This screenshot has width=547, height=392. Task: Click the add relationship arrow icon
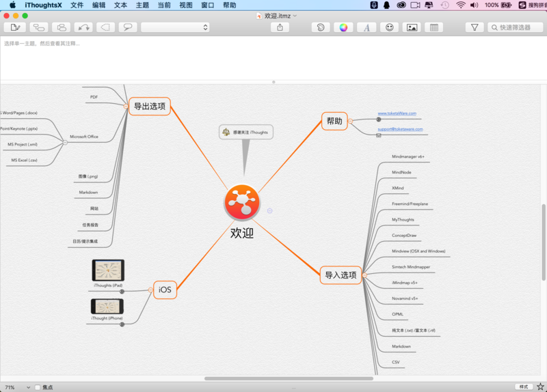[83, 27]
